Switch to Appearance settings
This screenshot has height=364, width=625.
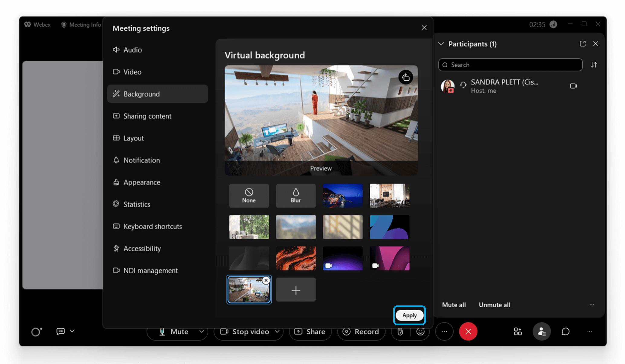[157, 182]
